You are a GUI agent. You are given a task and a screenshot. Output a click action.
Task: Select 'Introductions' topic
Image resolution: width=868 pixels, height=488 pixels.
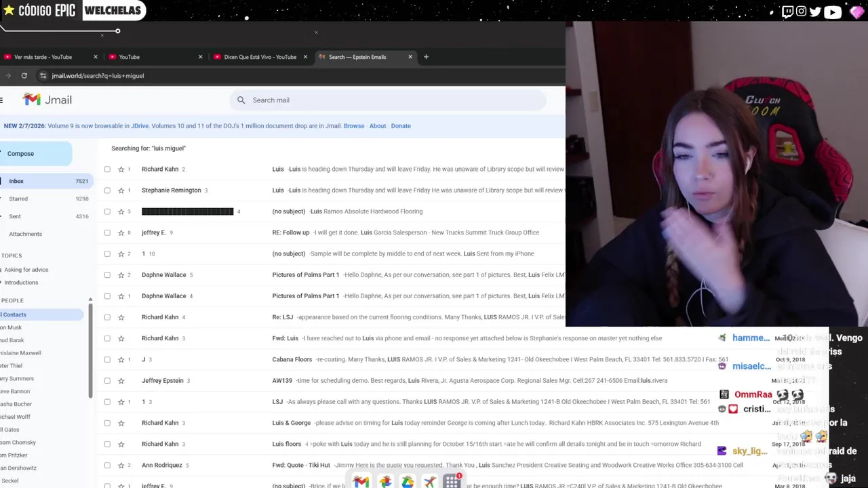[21, 283]
